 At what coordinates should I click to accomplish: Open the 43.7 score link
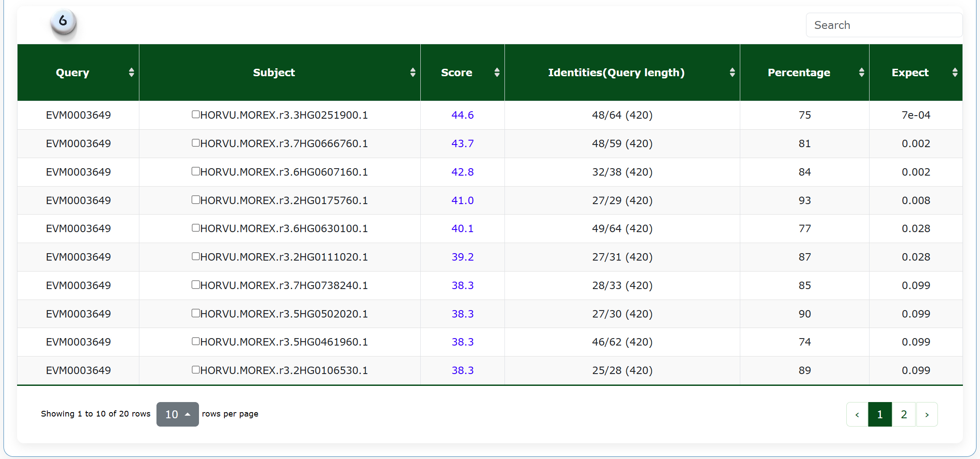[x=462, y=144]
